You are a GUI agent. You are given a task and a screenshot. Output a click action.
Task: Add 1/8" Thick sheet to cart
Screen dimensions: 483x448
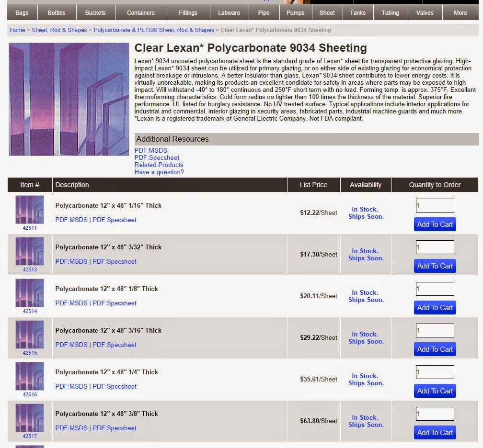tap(435, 307)
